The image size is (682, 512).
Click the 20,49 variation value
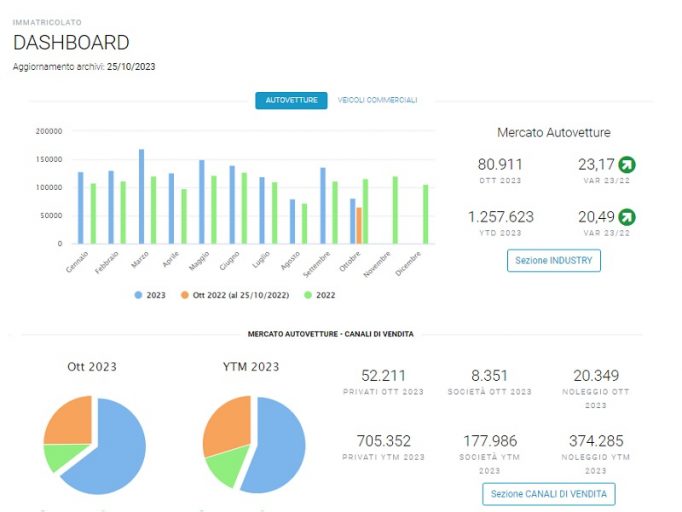[596, 217]
